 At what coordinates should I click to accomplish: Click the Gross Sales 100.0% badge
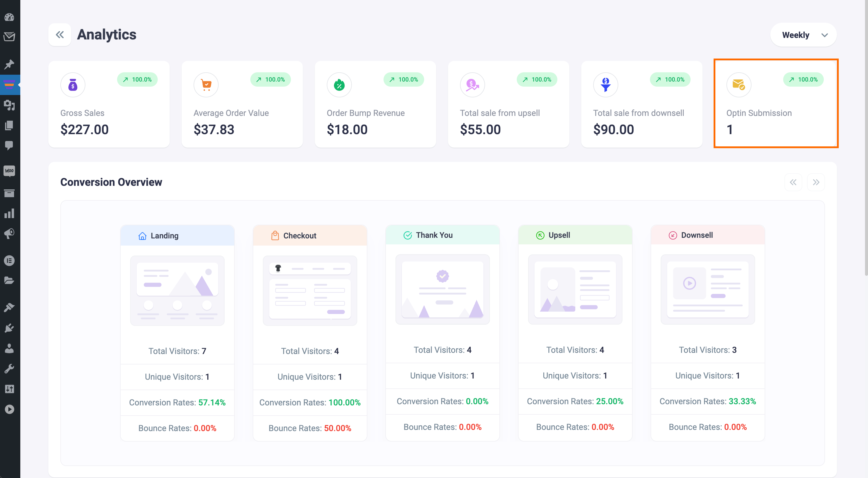[x=137, y=79]
